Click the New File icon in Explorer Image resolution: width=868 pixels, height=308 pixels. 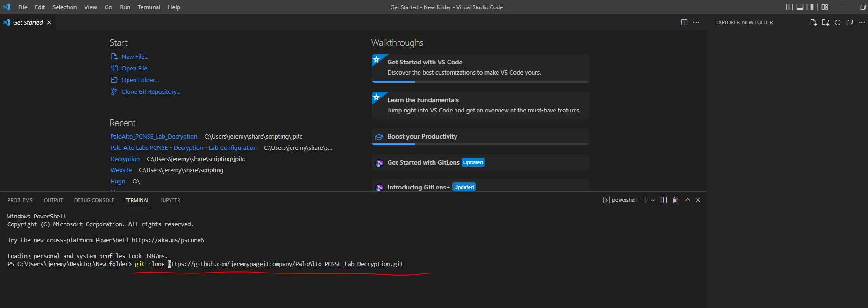point(813,22)
